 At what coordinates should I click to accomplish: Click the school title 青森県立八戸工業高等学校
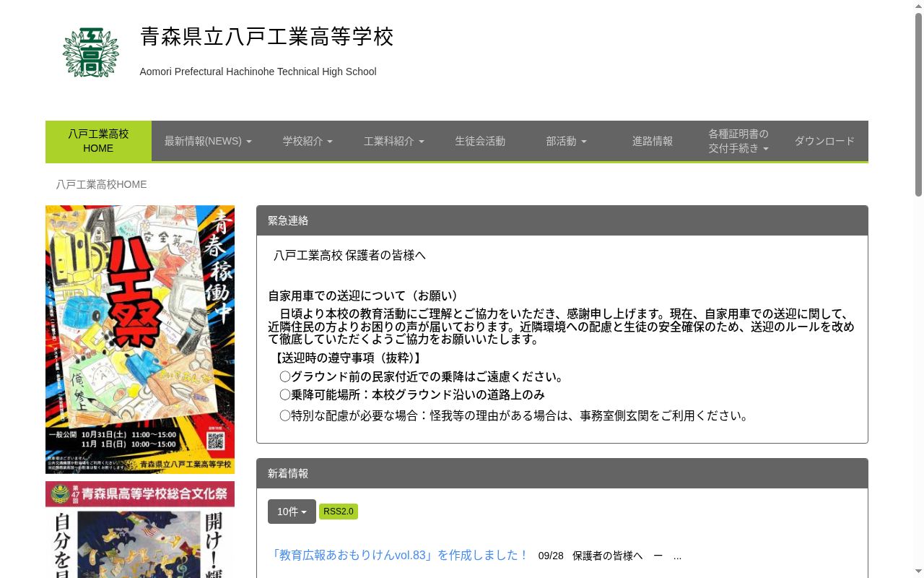(x=267, y=37)
